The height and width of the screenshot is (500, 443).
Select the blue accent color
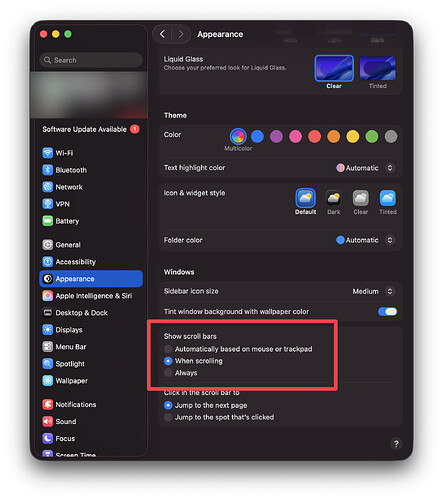[x=257, y=136]
